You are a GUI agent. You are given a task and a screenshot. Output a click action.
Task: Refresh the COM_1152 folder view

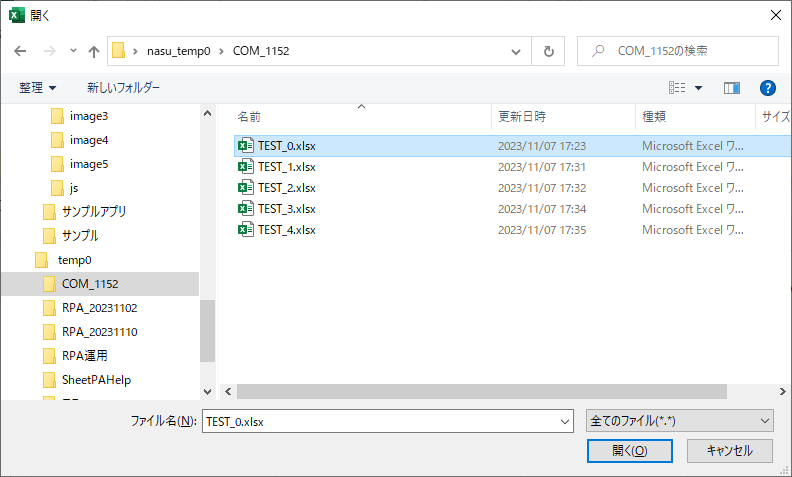click(548, 51)
